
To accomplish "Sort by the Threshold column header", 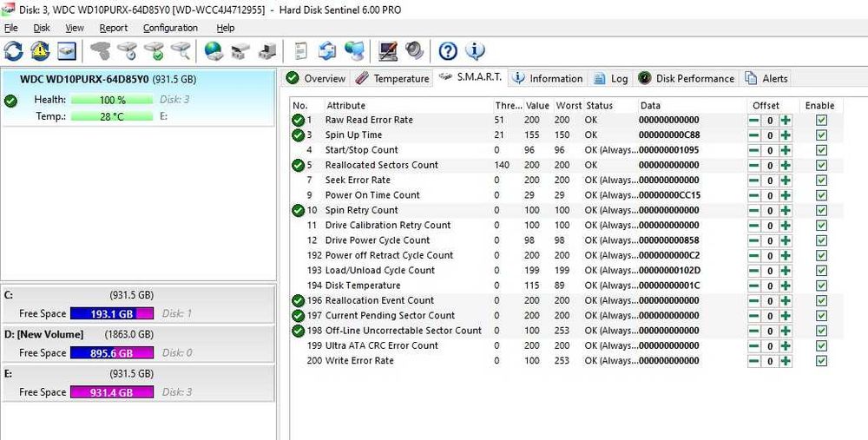I will pyautogui.click(x=508, y=105).
